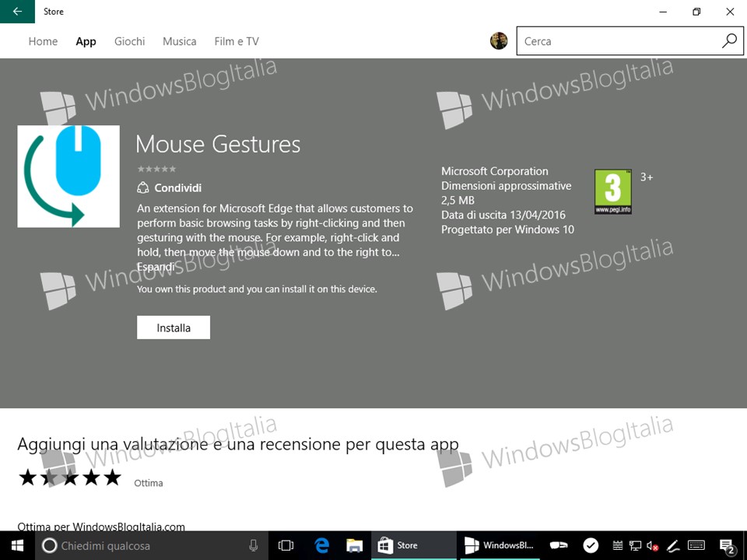747x560 pixels.
Task: Open the touch keyboard tray icon
Action: tap(696, 546)
